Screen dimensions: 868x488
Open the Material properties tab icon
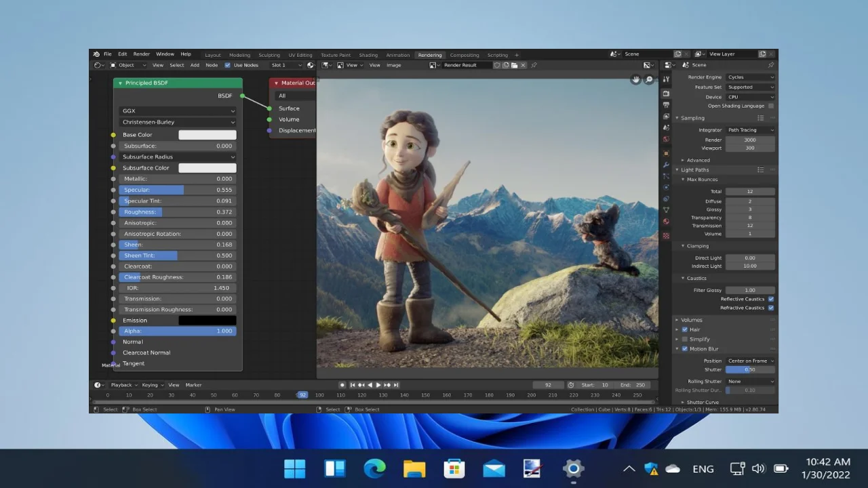pos(666,222)
